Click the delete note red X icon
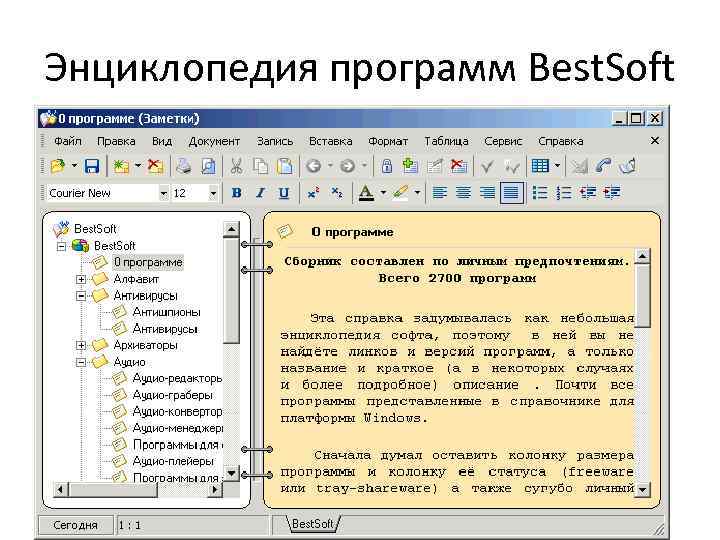Viewport: 720px width, 540px height. pos(458,166)
